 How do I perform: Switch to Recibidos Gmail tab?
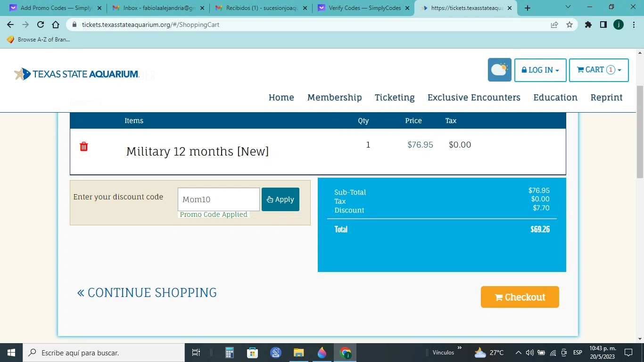point(261,8)
